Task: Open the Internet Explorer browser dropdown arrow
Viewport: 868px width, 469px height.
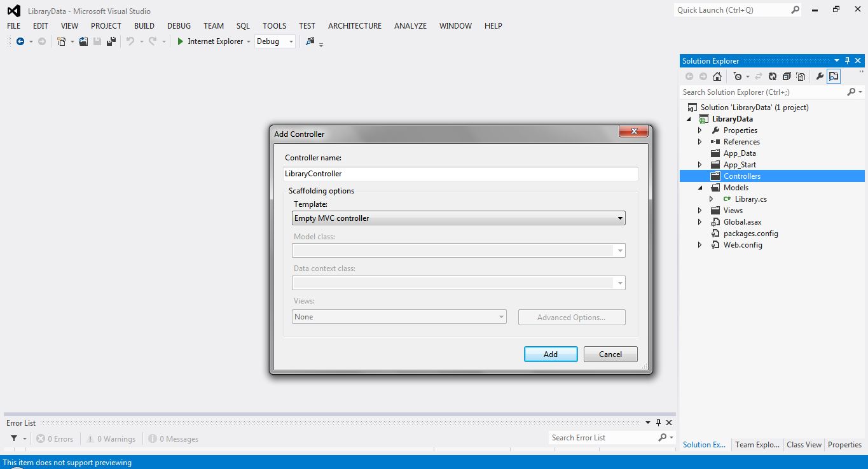Action: [x=249, y=42]
